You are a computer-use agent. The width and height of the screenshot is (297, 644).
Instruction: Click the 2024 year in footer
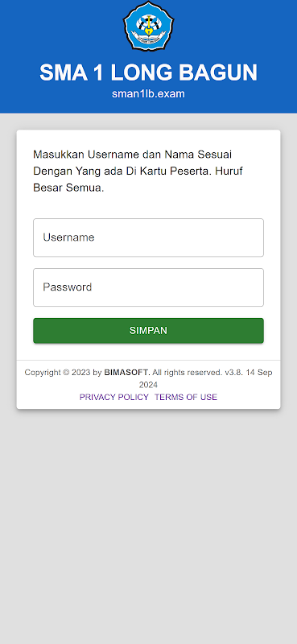tap(148, 385)
